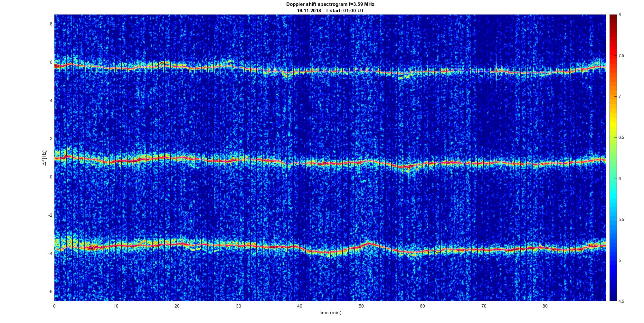Click x-axis tick label "50"
Viewport: 644px width, 323px height.
point(361,306)
